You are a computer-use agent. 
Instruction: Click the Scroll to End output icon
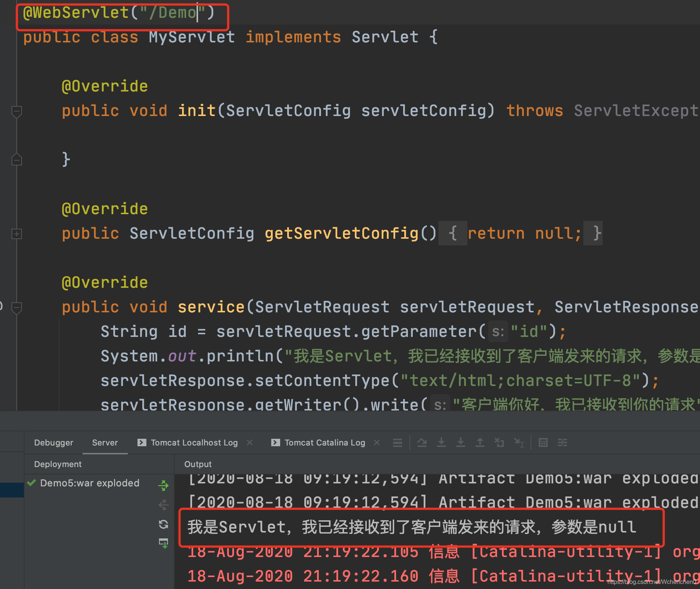click(163, 543)
